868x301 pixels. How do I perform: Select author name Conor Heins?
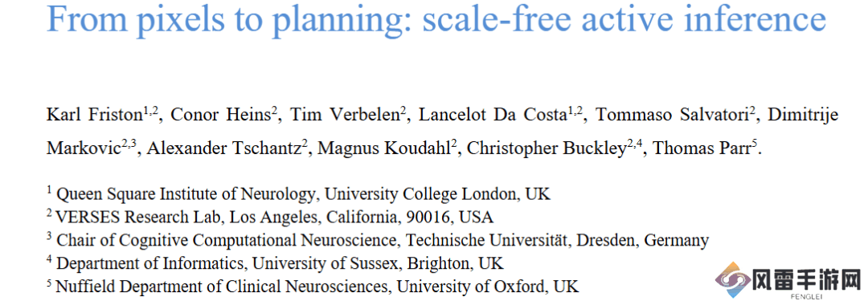(221, 116)
